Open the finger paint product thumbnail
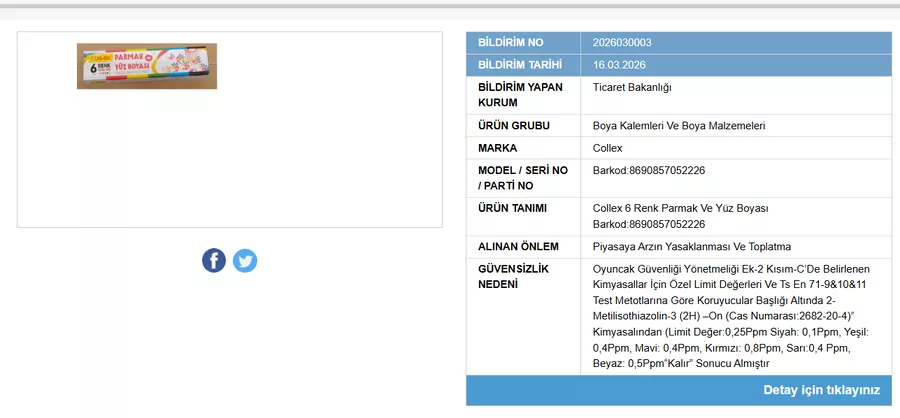Viewport: 900px width, 418px height. 147,66
